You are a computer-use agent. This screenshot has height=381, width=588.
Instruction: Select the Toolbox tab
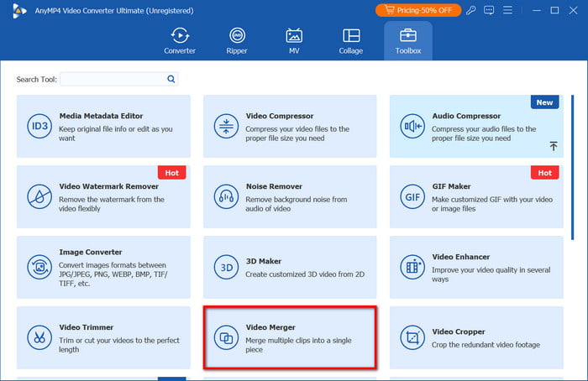[x=408, y=41]
